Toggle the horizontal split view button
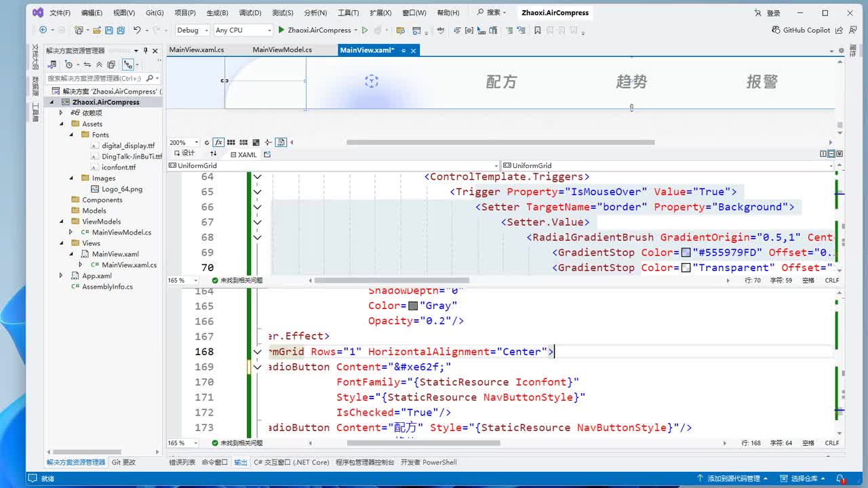 point(832,154)
